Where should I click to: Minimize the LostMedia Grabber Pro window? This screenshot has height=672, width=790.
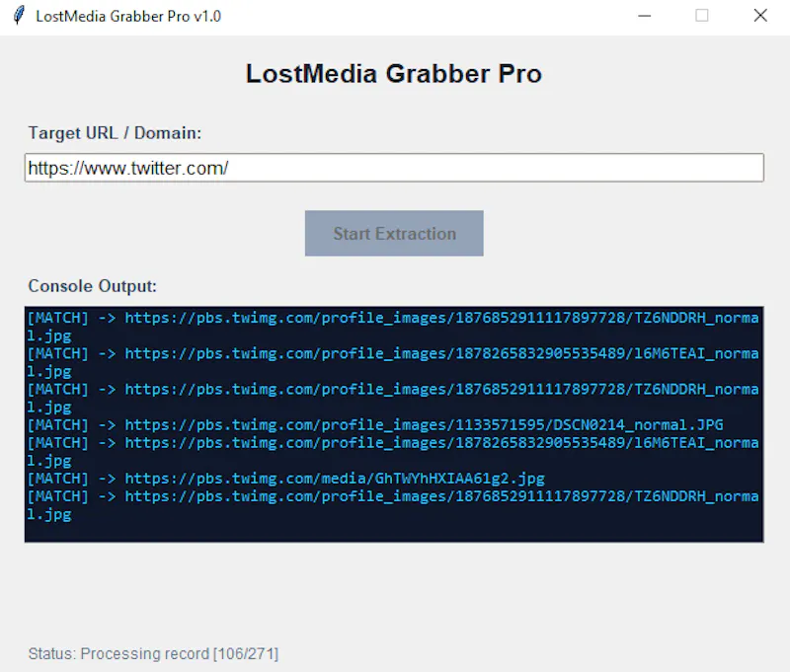645,16
